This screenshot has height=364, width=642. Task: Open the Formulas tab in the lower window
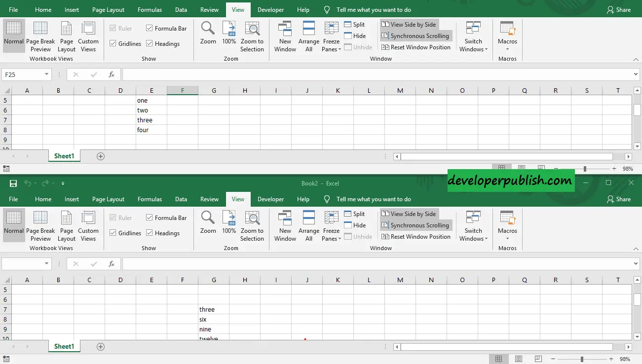point(150,199)
